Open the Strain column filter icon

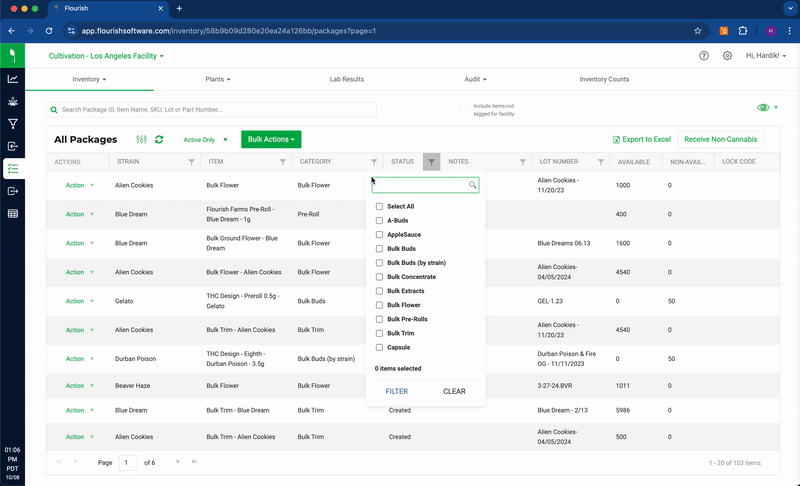point(191,162)
